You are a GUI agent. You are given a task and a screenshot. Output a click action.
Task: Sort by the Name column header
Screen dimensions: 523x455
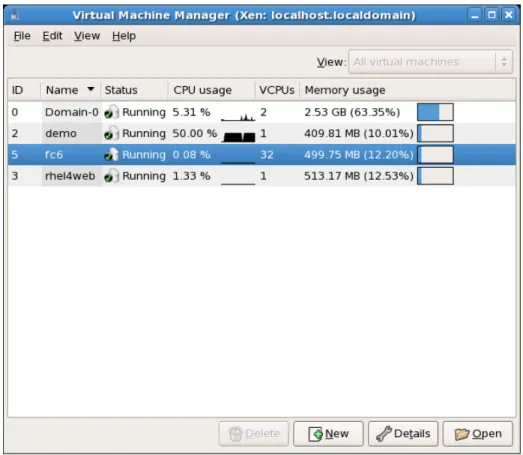coord(70,90)
